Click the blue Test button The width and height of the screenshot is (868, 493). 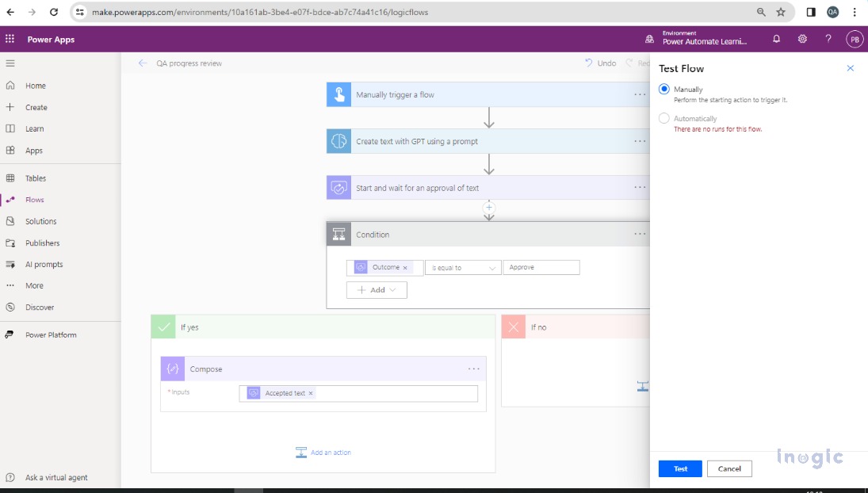(x=680, y=468)
